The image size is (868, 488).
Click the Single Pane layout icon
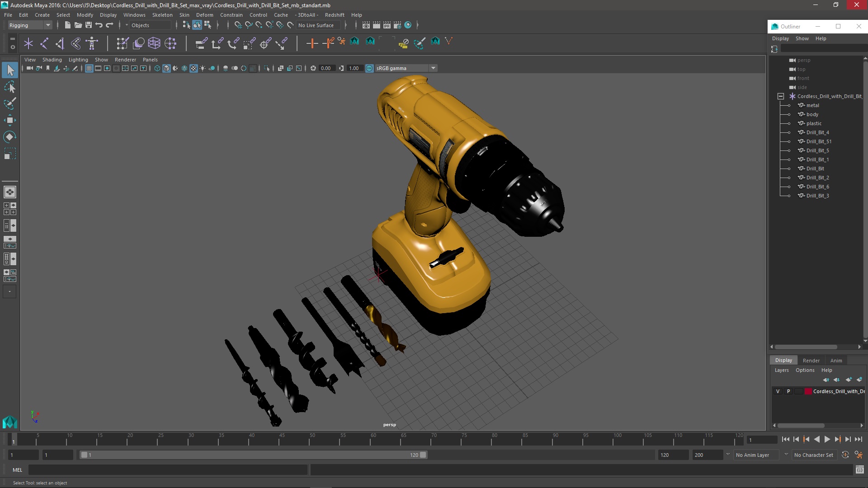point(9,192)
